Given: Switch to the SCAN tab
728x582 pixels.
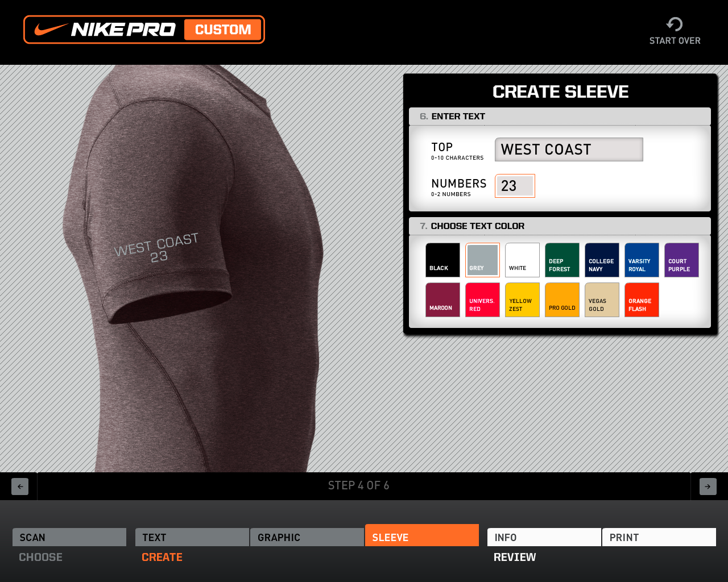Looking at the screenshot, I should (69, 537).
